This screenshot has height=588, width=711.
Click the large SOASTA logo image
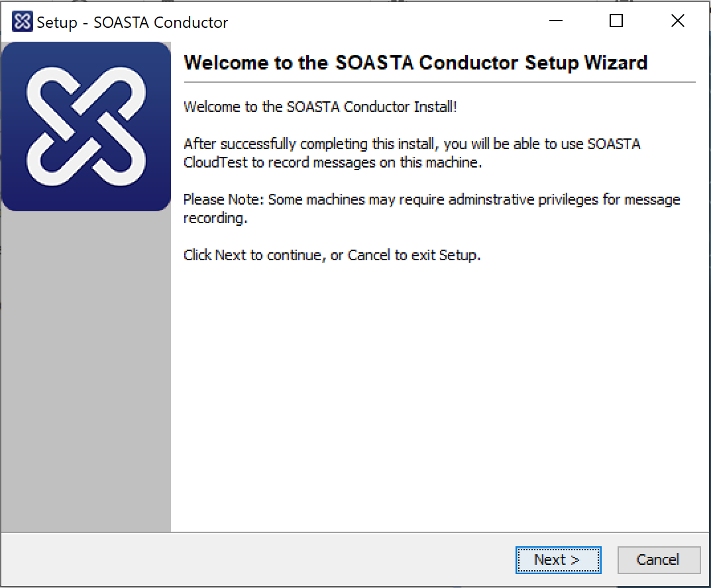pyautogui.click(x=86, y=126)
